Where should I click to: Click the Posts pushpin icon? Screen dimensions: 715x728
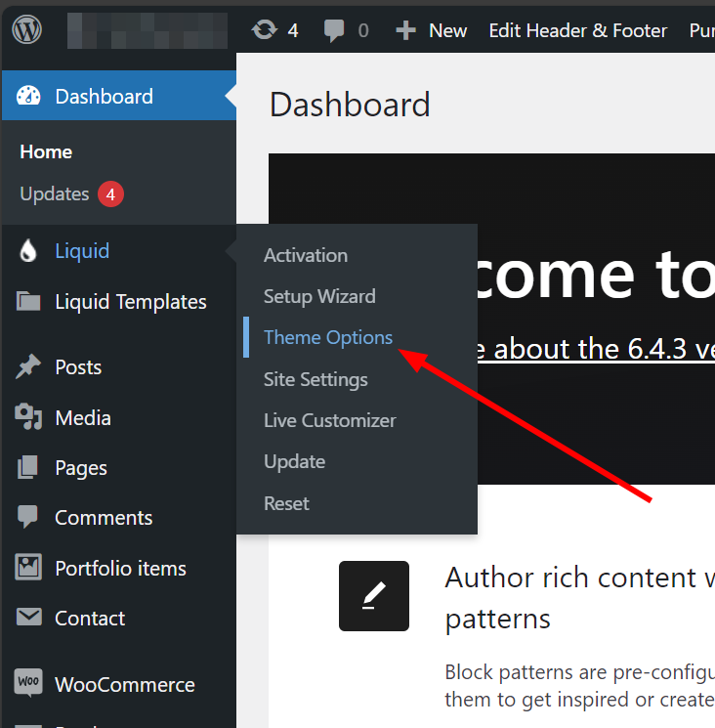pyautogui.click(x=28, y=366)
